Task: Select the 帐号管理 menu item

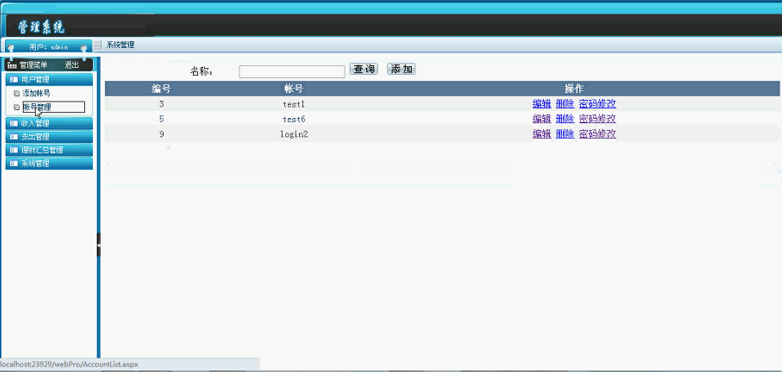Action: (54, 107)
